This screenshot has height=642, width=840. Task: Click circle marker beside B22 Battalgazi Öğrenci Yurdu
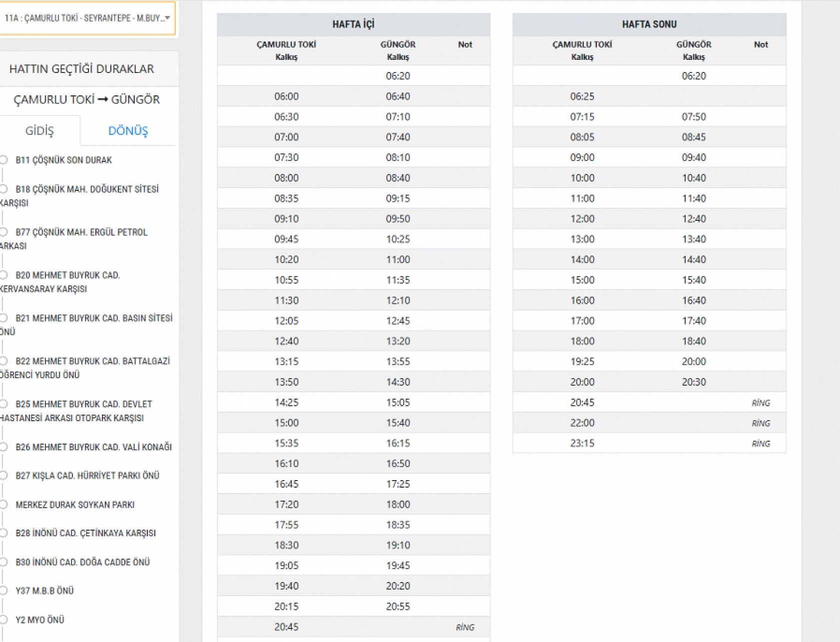3,361
